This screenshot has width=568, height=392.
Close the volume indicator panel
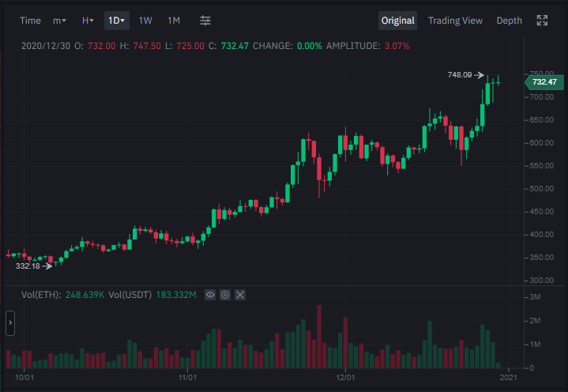pos(240,295)
